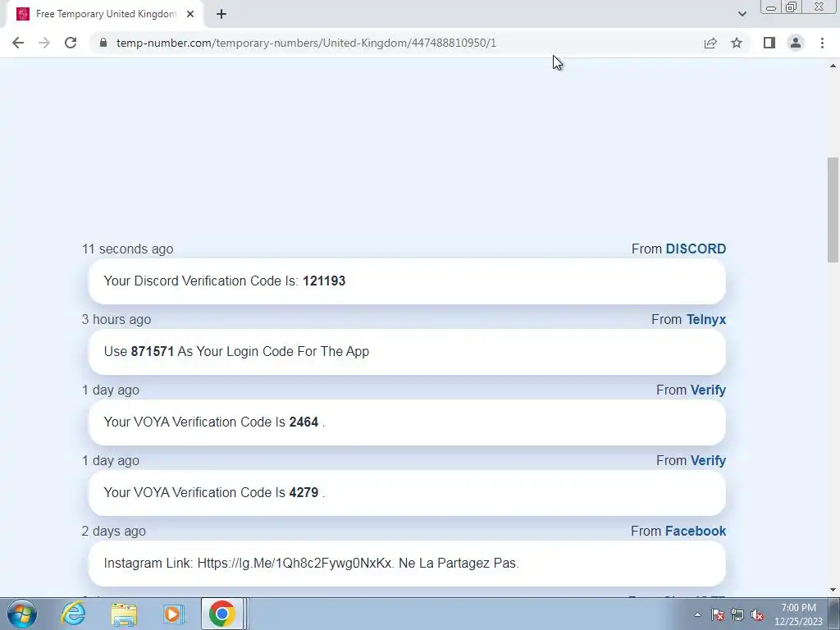Open a new browser tab
The height and width of the screenshot is (630, 840).
221,14
